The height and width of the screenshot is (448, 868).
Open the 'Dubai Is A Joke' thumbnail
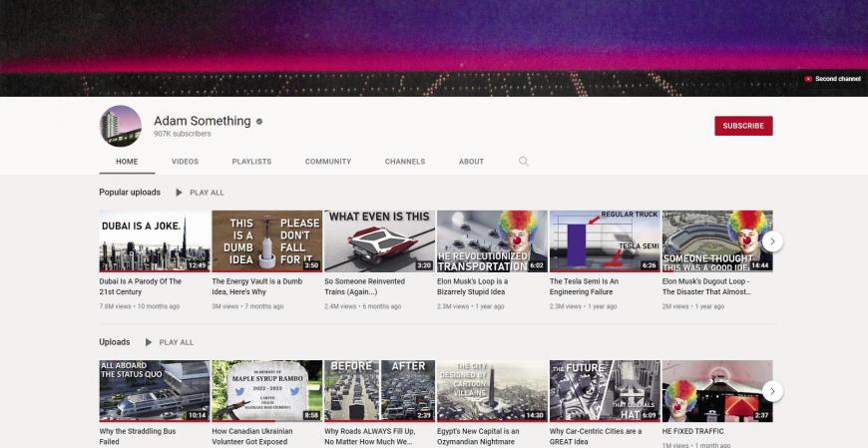tap(155, 240)
